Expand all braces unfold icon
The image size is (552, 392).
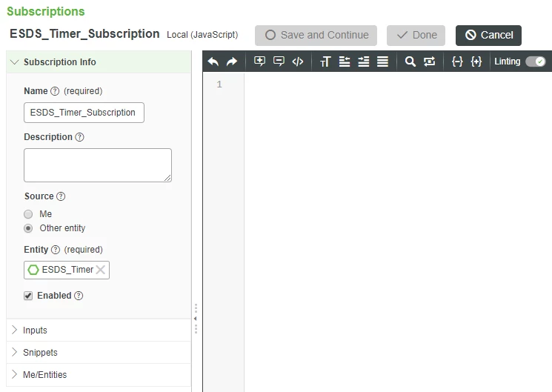(x=476, y=62)
